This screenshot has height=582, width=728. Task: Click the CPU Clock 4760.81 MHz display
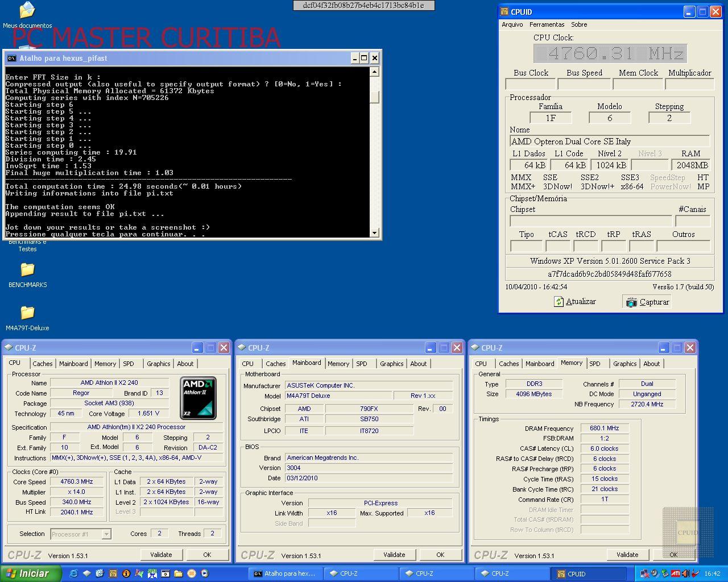pos(610,53)
